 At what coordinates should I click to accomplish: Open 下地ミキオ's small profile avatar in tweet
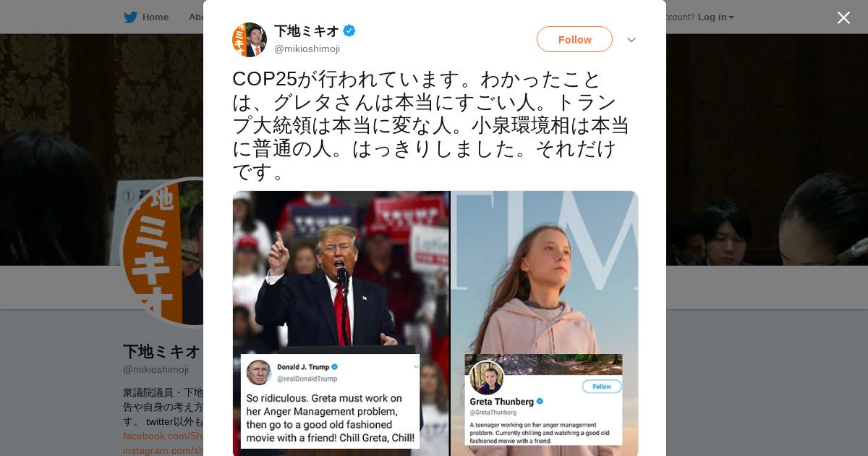(x=250, y=40)
